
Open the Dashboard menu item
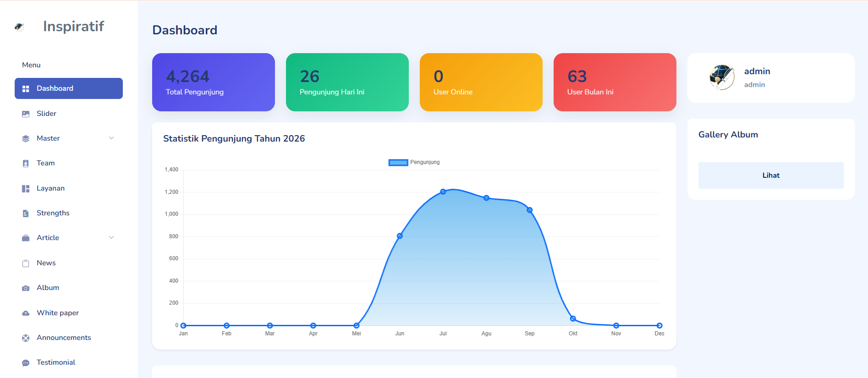69,88
